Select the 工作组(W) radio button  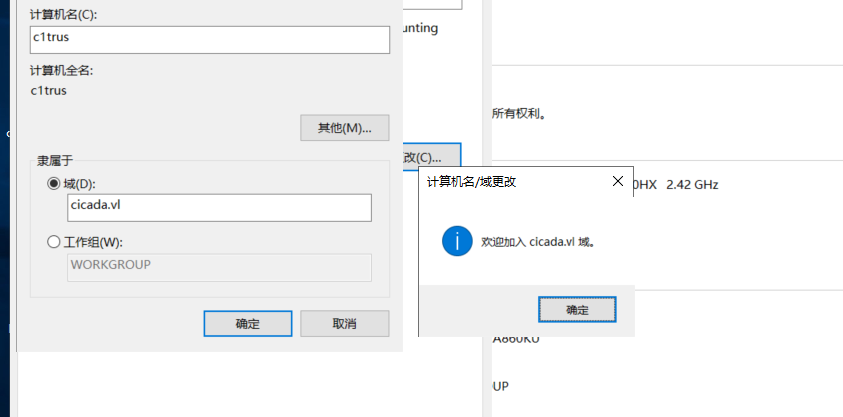tap(54, 242)
